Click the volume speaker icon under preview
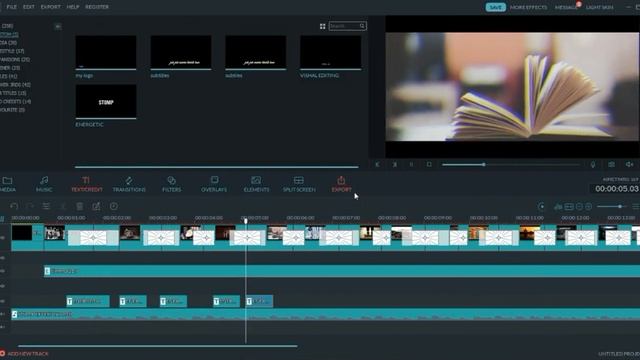 click(629, 164)
